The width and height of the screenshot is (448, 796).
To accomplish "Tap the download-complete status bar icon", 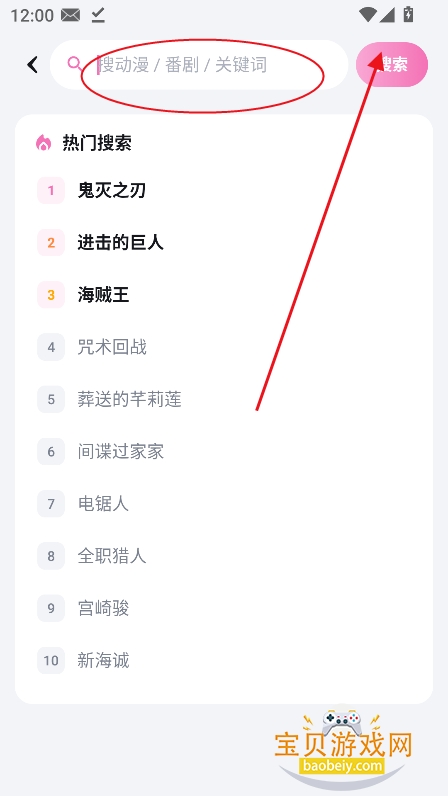I will click(98, 15).
